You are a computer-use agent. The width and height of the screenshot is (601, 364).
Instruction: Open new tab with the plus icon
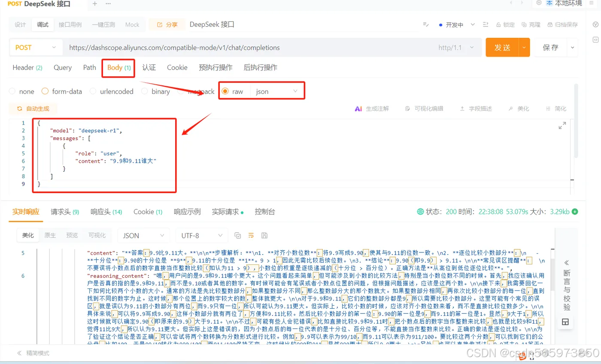click(x=95, y=4)
